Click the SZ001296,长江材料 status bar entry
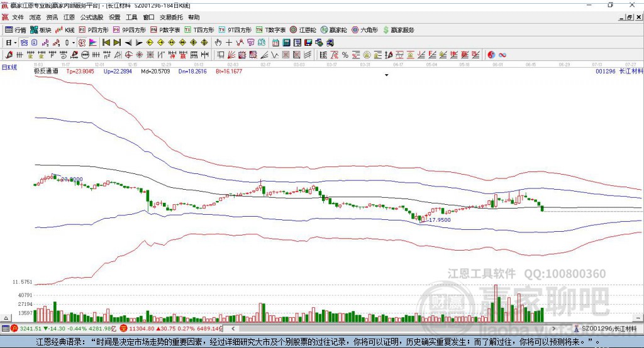 pos(606,329)
